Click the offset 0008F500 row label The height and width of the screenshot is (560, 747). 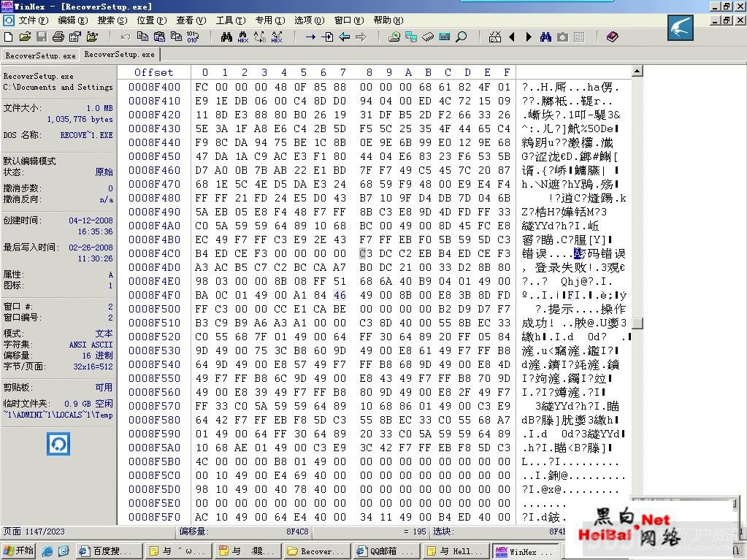tap(154, 309)
